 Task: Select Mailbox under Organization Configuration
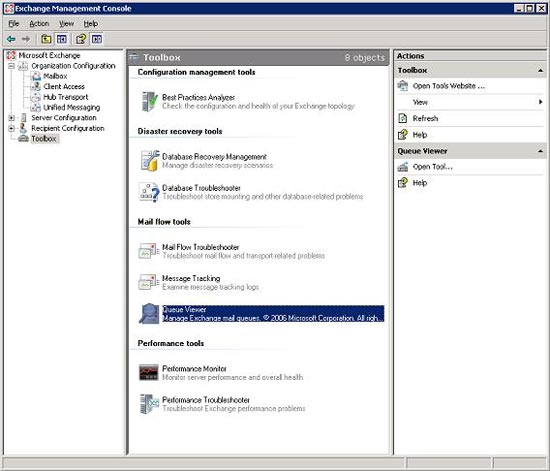pyautogui.click(x=55, y=76)
